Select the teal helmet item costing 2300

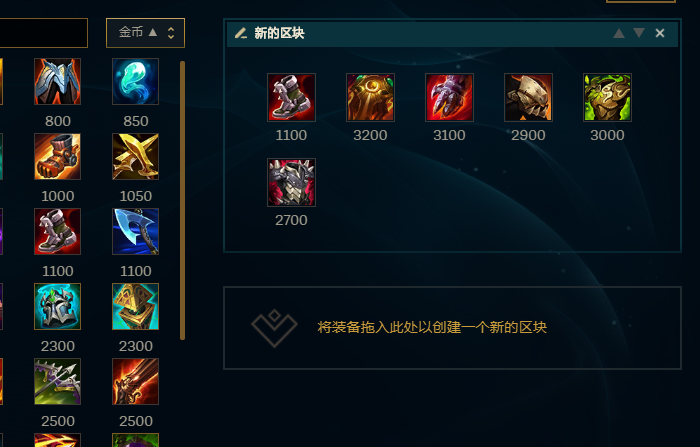click(58, 306)
